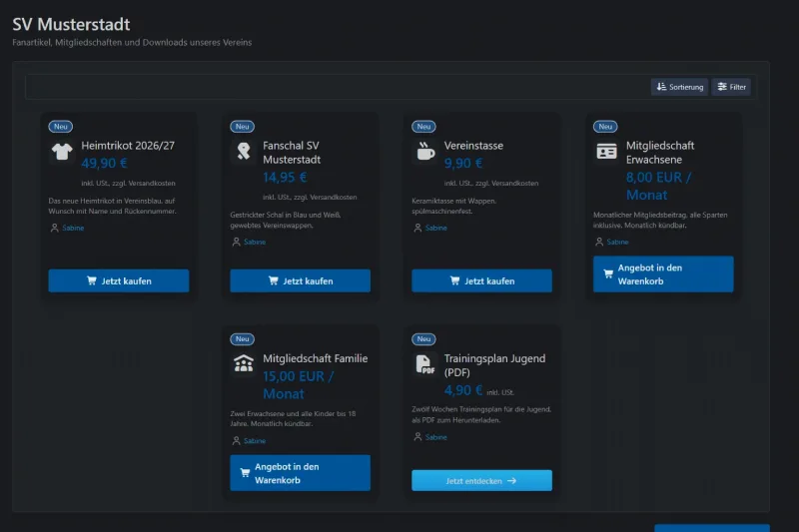Image resolution: width=799 pixels, height=532 pixels.
Task: Click the person icon on Fanschal card
Action: pos(236,242)
